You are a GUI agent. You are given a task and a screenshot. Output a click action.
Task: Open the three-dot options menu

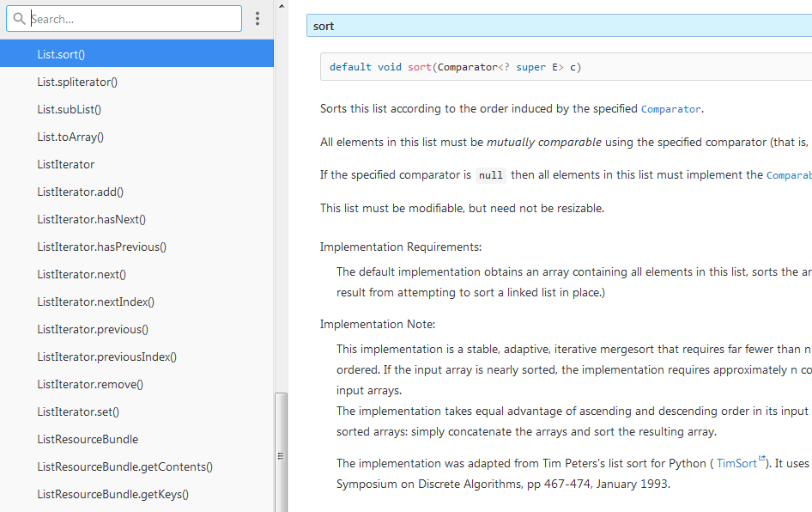(258, 18)
